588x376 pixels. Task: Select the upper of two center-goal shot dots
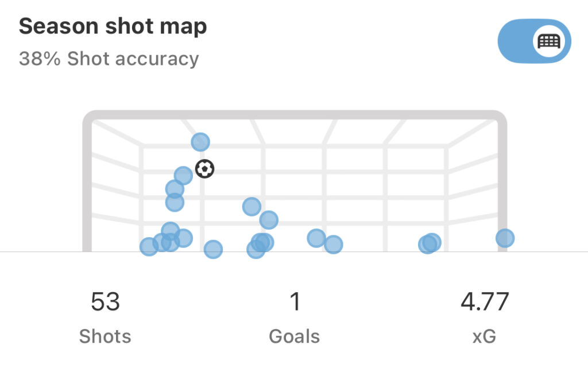pyautogui.click(x=252, y=207)
